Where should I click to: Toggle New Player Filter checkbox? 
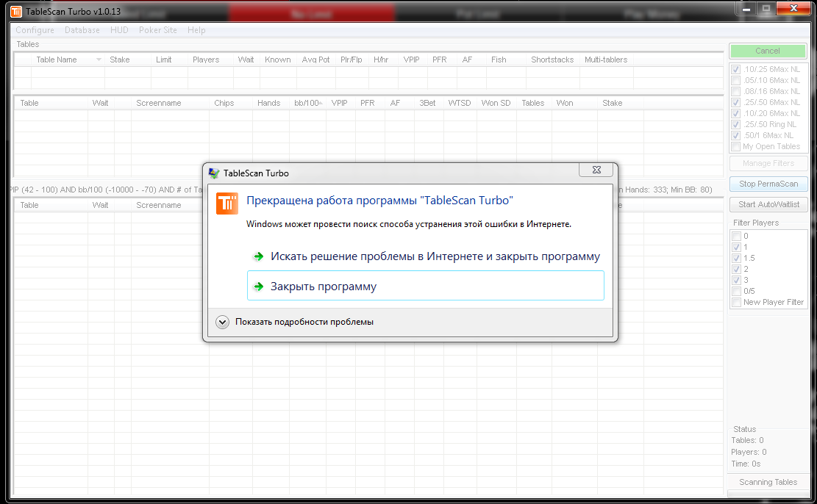coord(736,302)
